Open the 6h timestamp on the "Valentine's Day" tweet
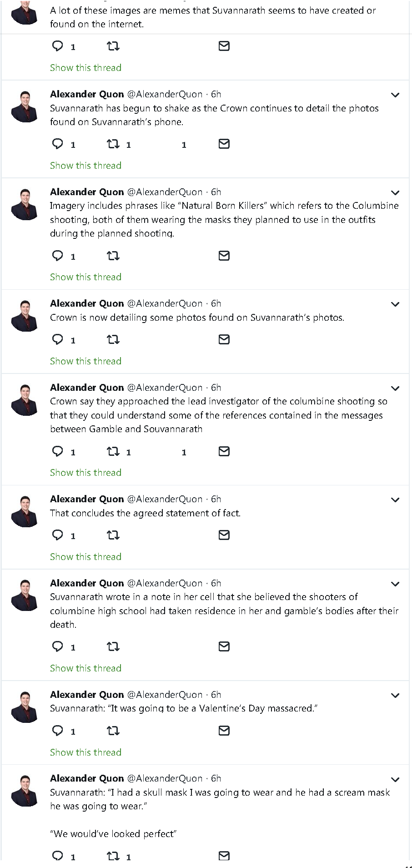 coord(216,695)
